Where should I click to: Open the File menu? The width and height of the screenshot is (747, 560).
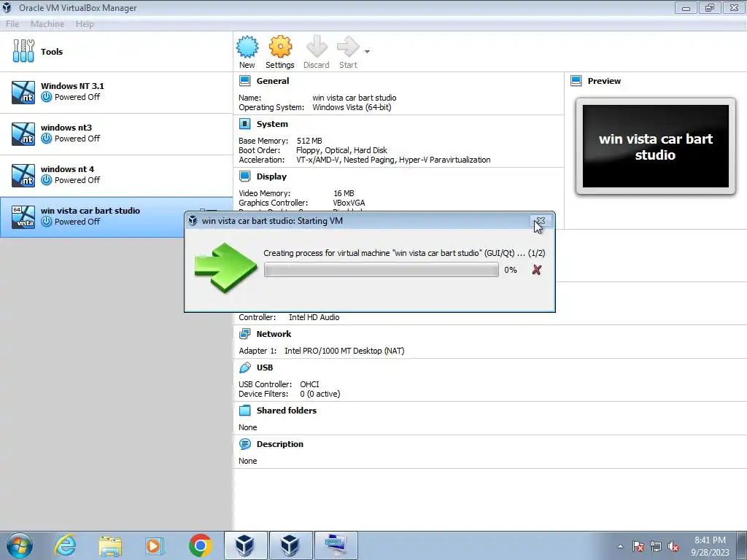point(12,24)
